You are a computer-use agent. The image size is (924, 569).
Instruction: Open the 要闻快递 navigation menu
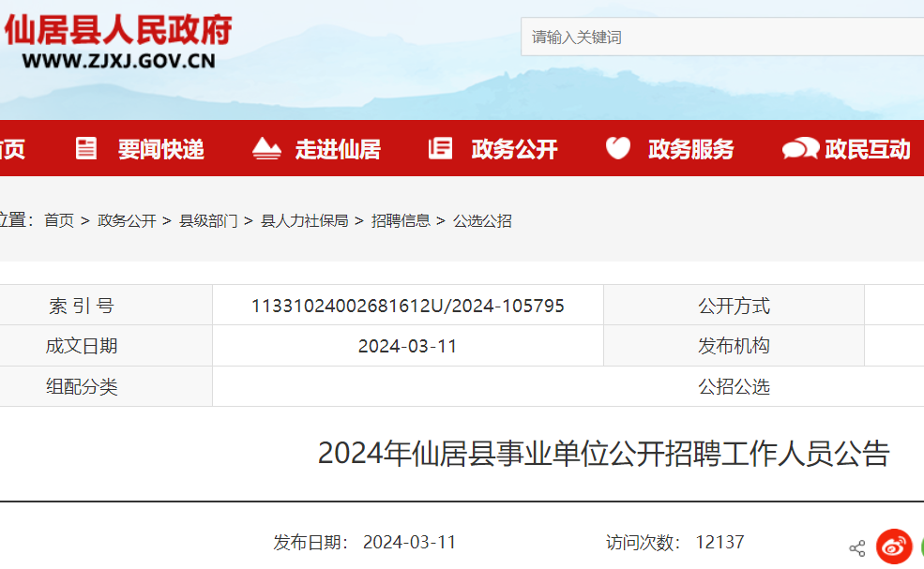click(x=160, y=149)
